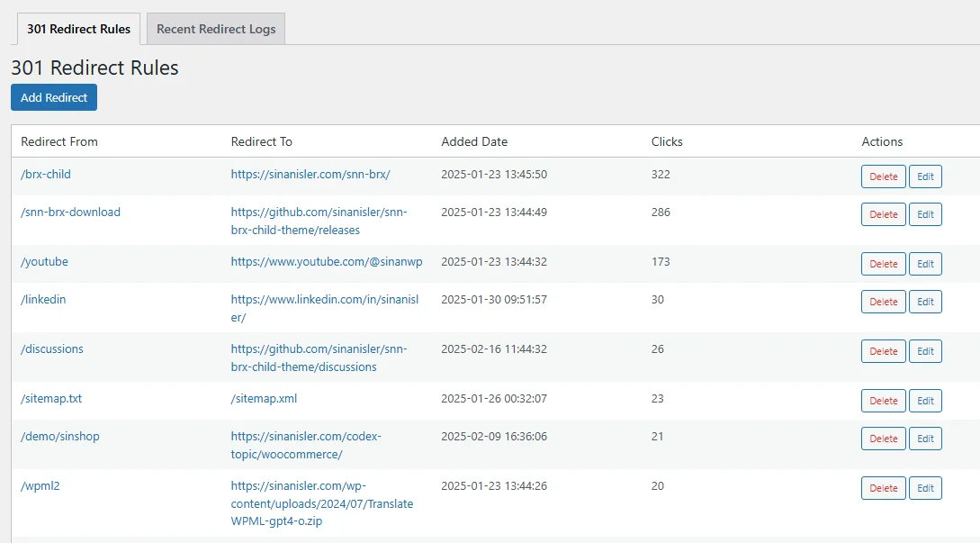Delete the /wpml2 redirect rule
The height and width of the screenshot is (543, 980).
click(883, 488)
